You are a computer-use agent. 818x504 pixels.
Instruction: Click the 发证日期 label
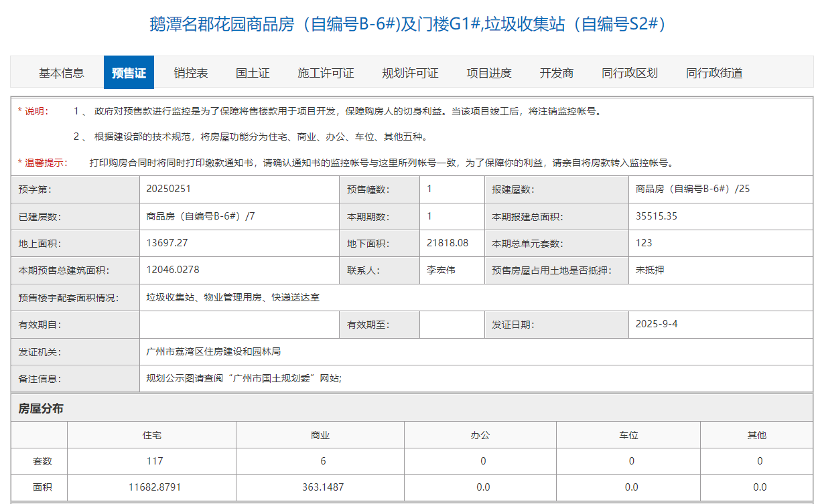514,325
